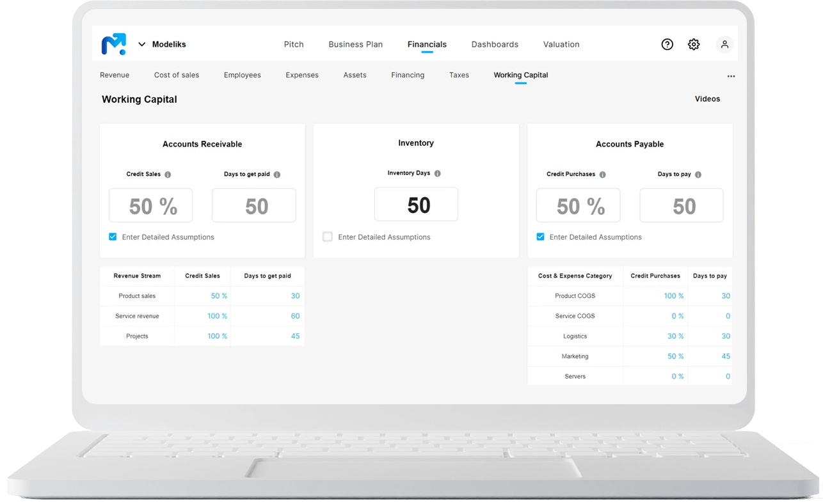
Task: Open the Revenue sub-tab
Action: pos(115,75)
